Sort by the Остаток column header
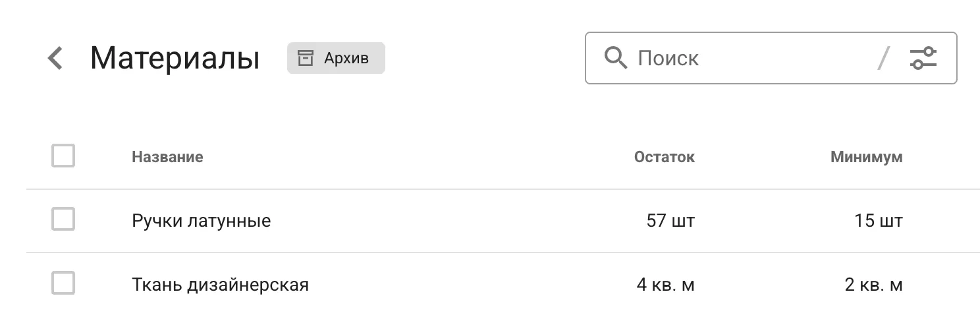This screenshot has height=327, width=980. [664, 157]
